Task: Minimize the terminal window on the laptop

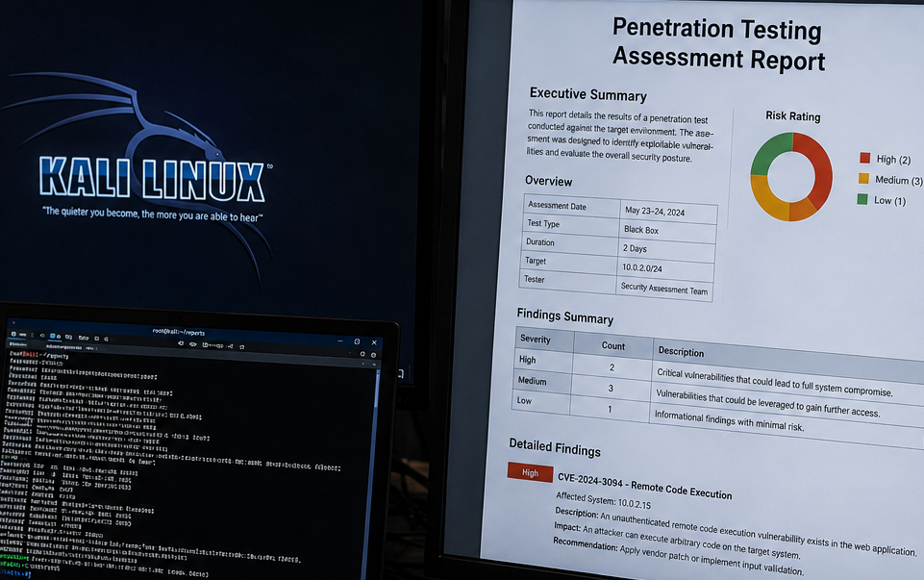Action: click(x=340, y=341)
